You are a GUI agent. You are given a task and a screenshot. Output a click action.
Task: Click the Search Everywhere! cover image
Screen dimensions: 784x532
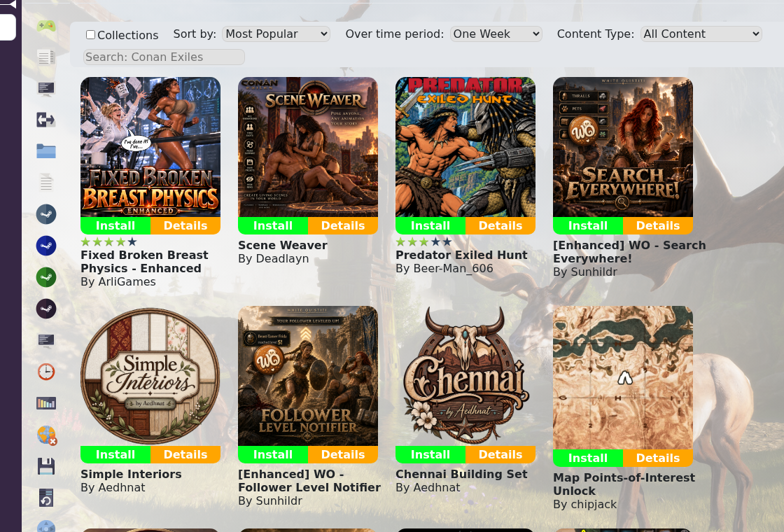[623, 147]
